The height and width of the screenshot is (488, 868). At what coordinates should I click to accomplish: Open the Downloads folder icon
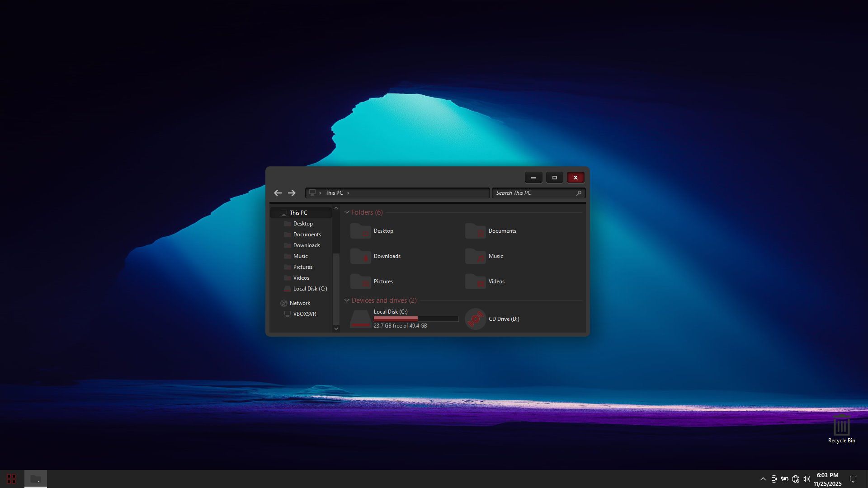360,256
